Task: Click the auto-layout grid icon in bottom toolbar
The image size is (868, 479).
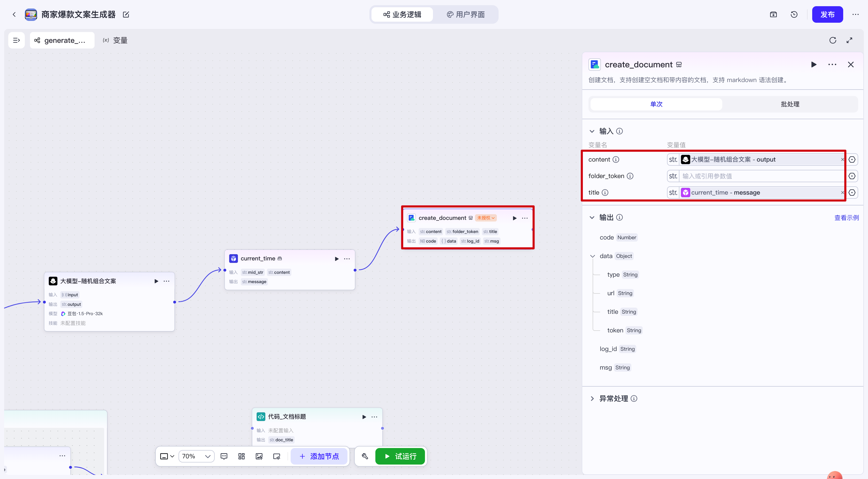Action: click(x=241, y=456)
